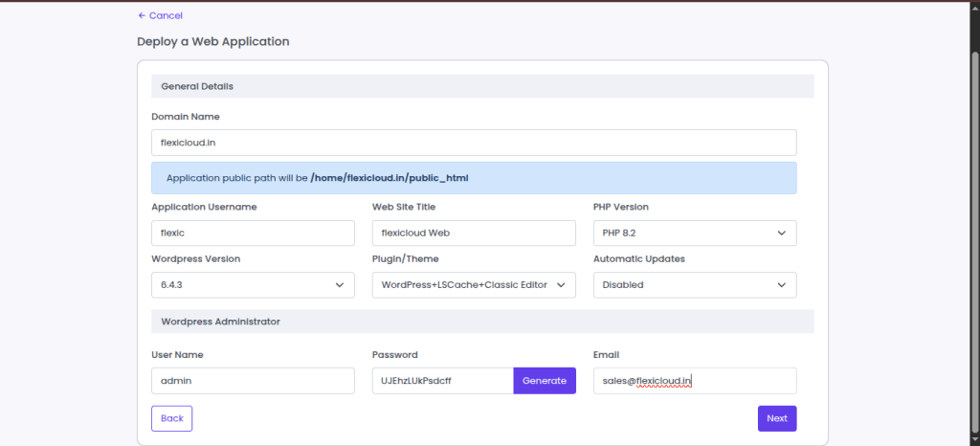
Task: Focus the Domain Name input field
Action: point(474,143)
